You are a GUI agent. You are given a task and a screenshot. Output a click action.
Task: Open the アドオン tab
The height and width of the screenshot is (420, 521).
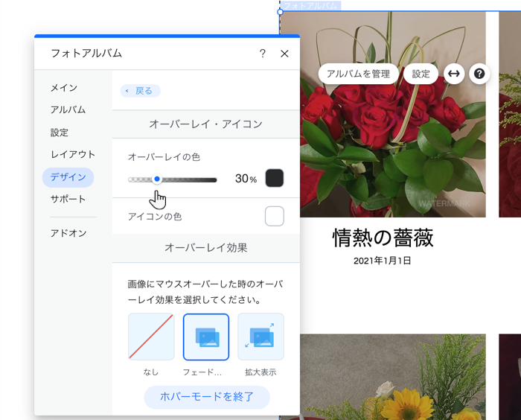tap(68, 233)
